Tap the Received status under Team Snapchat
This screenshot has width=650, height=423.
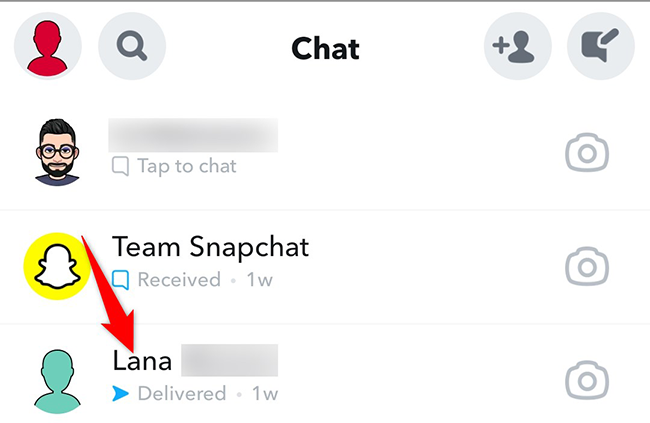[x=179, y=280]
